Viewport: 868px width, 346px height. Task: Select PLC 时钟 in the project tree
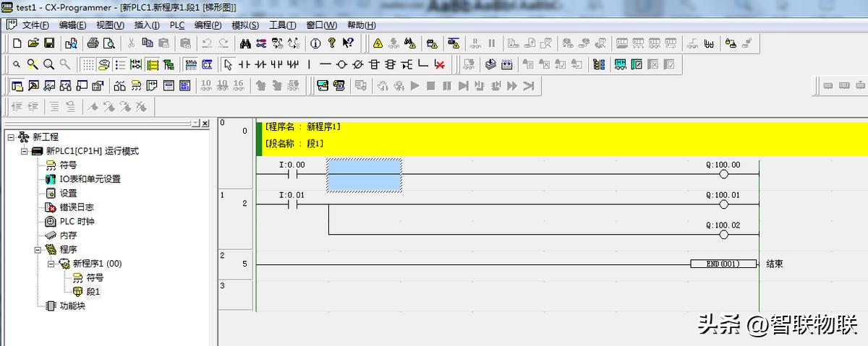point(77,221)
